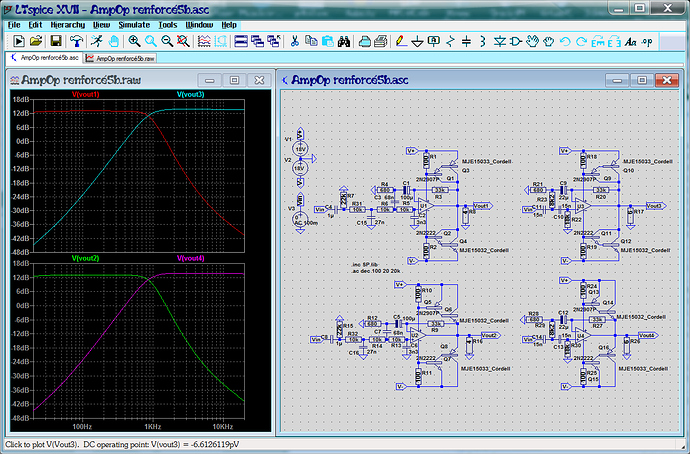The width and height of the screenshot is (690, 454).
Task: Click the Zoom In magnifier icon
Action: tap(134, 41)
